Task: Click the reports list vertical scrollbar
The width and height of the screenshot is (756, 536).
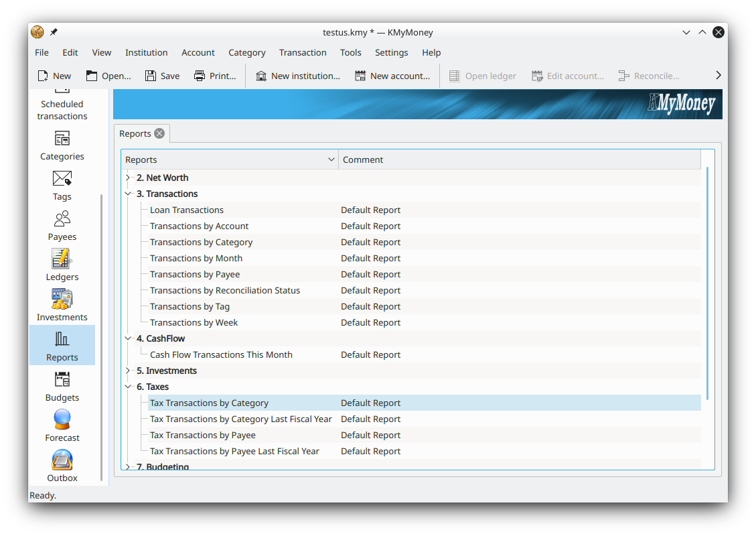Action: (707, 281)
